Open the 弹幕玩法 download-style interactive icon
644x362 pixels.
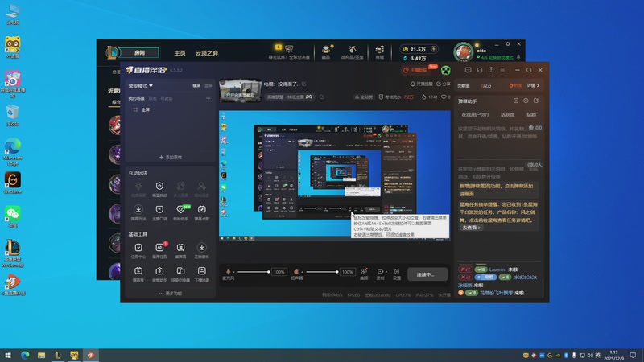[138, 209]
